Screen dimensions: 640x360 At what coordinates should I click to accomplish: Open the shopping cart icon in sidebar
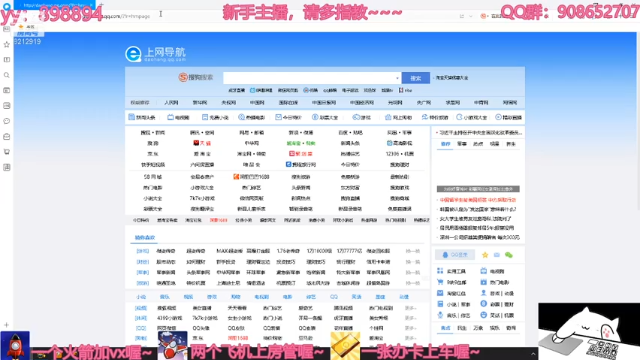click(7, 152)
